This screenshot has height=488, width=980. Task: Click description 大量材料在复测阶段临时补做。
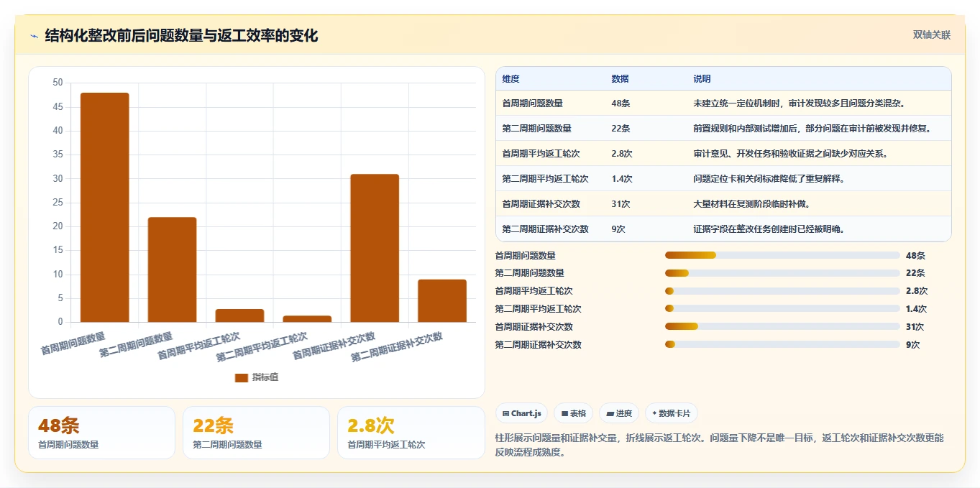pyautogui.click(x=752, y=203)
